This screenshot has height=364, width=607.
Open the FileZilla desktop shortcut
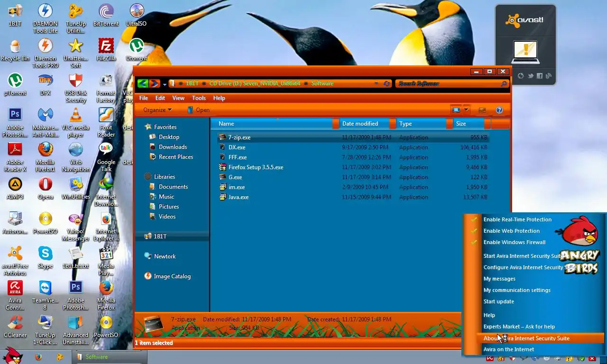(106, 50)
